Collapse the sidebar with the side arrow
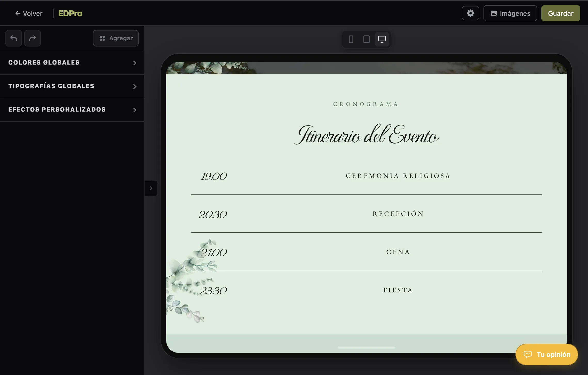Viewport: 588px width, 375px height. coord(151,188)
